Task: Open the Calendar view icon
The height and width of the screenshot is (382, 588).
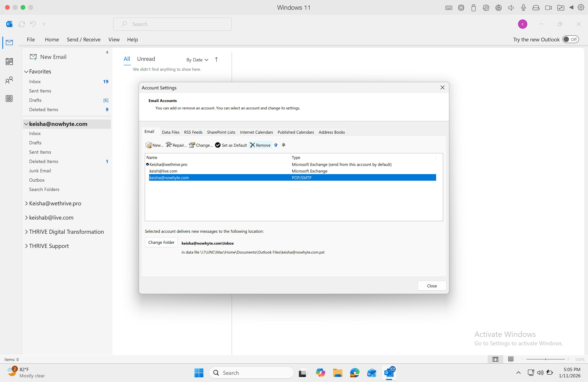Action: 9,61
